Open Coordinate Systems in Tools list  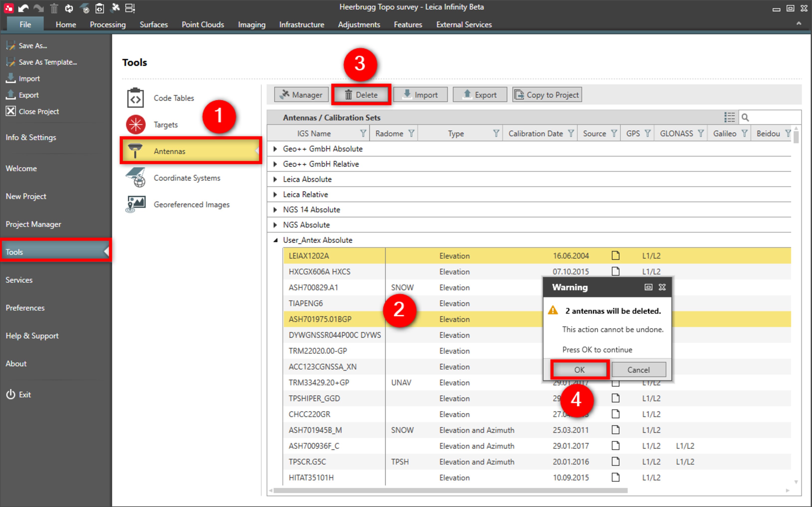click(187, 178)
